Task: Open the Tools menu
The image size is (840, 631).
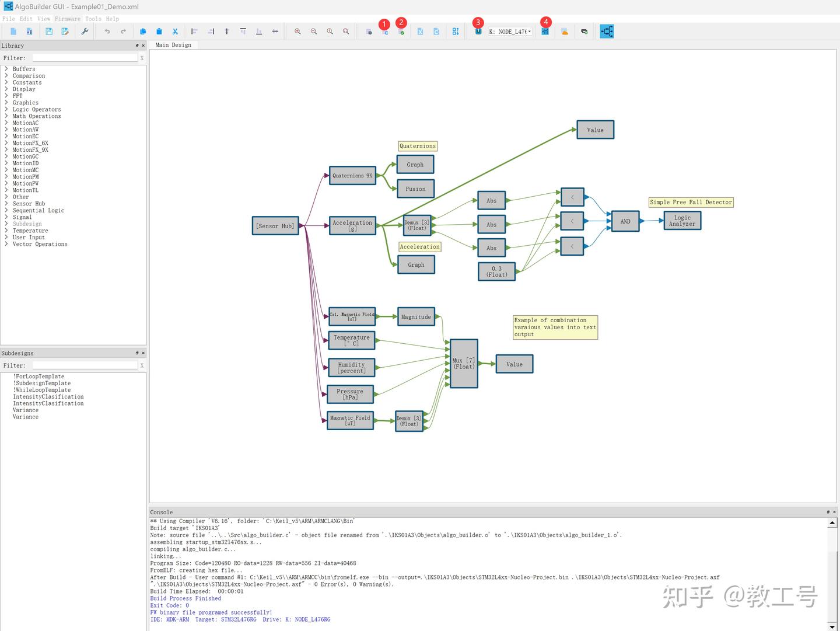Action: click(93, 19)
